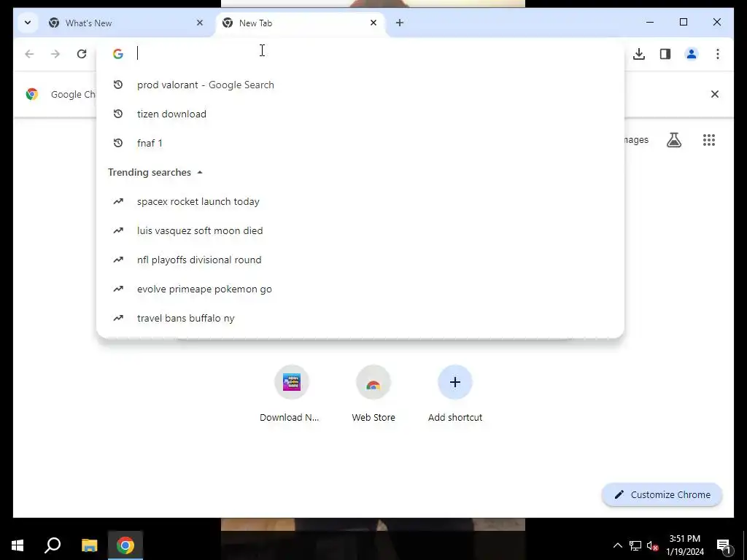
Task: Show hidden system tray icons
Action: coord(617,545)
